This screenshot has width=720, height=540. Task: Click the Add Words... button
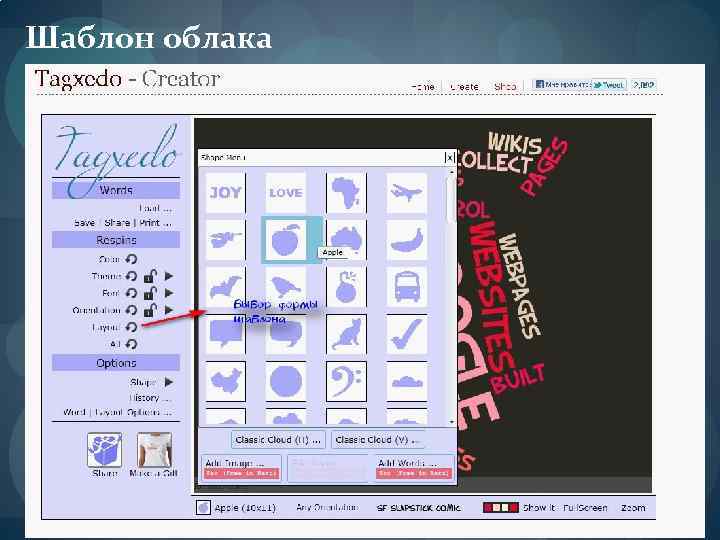(414, 467)
